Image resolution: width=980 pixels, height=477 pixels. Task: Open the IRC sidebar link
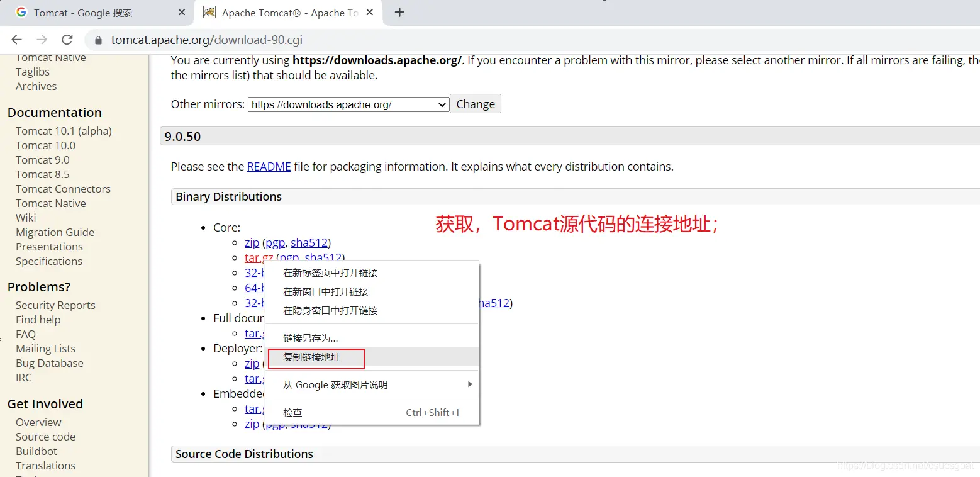coord(24,378)
